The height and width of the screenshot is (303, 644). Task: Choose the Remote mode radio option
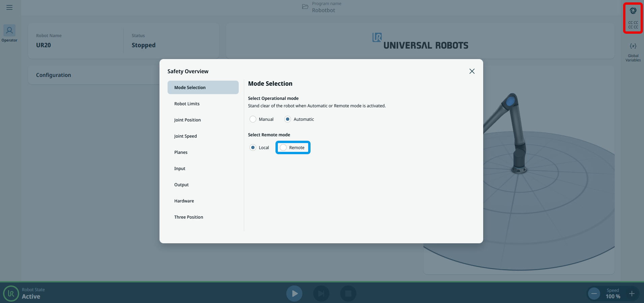[x=284, y=147]
